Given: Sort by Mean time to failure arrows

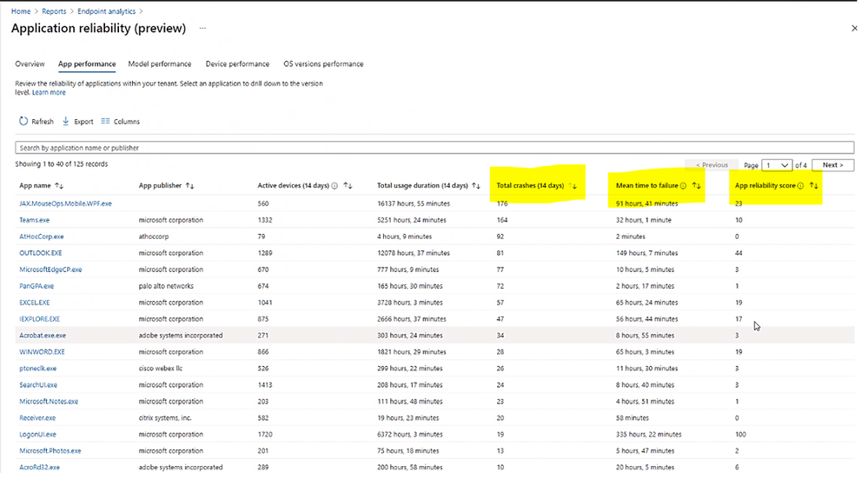Looking at the screenshot, I should pyautogui.click(x=696, y=186).
